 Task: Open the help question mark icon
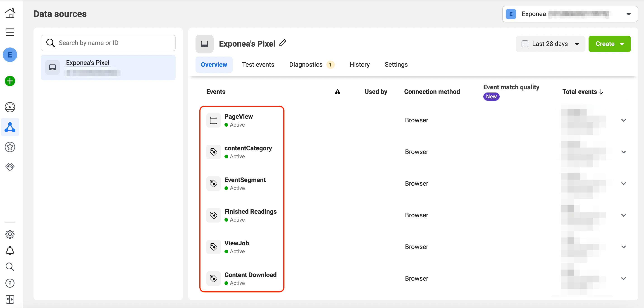(x=10, y=283)
